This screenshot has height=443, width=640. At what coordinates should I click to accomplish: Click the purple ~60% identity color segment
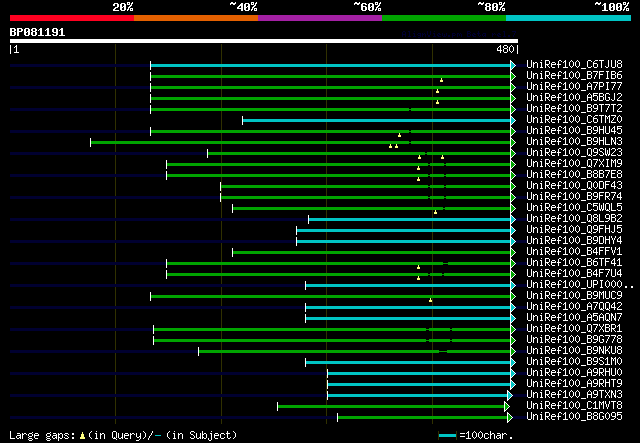click(x=320, y=18)
